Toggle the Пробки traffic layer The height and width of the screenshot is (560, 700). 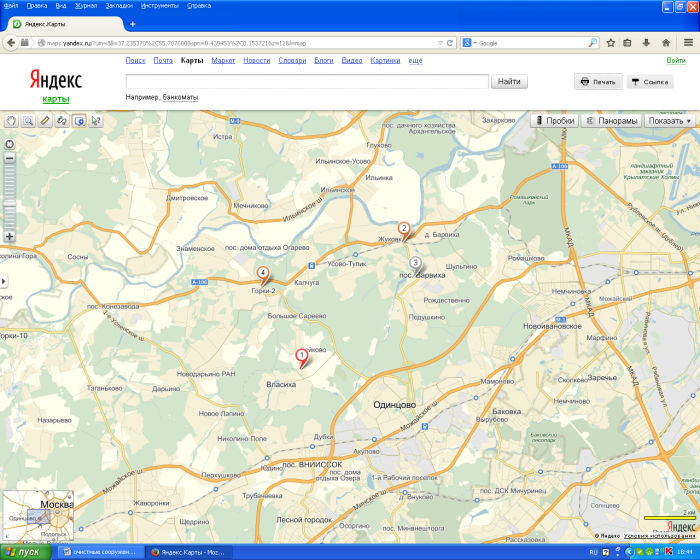(x=555, y=121)
